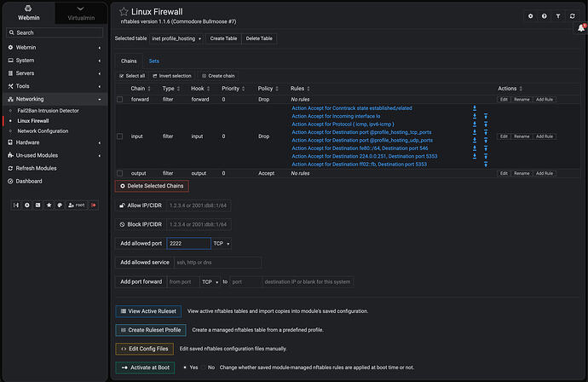This screenshot has height=382, width=588.
Task: Open the help question mark icon
Action: coord(545,16)
